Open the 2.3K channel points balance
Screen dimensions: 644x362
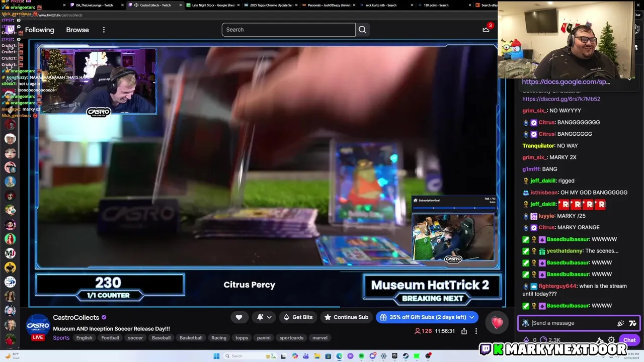[x=550, y=340]
